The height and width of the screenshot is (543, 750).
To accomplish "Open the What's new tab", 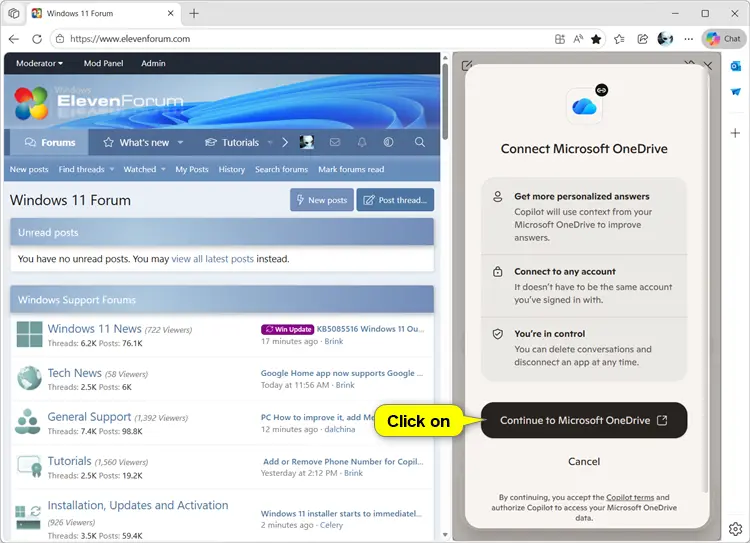I will pyautogui.click(x=136, y=143).
